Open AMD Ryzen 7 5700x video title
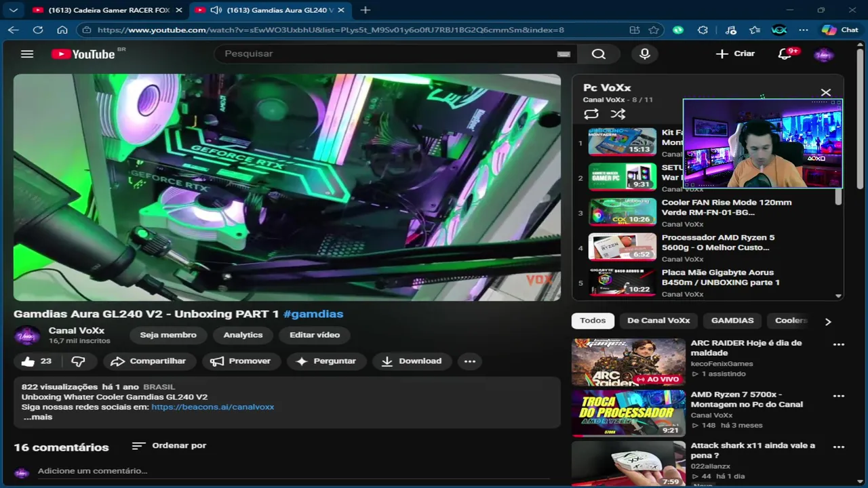Image resolution: width=868 pixels, height=488 pixels. point(747,399)
